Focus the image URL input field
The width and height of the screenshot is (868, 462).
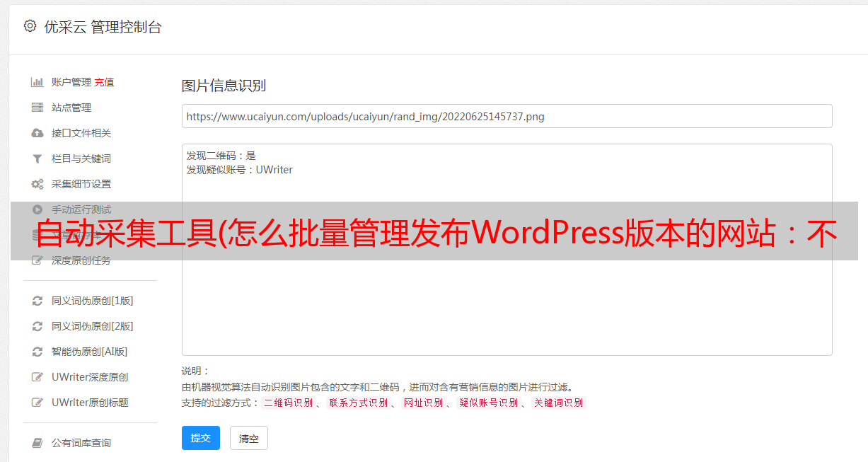click(507, 116)
